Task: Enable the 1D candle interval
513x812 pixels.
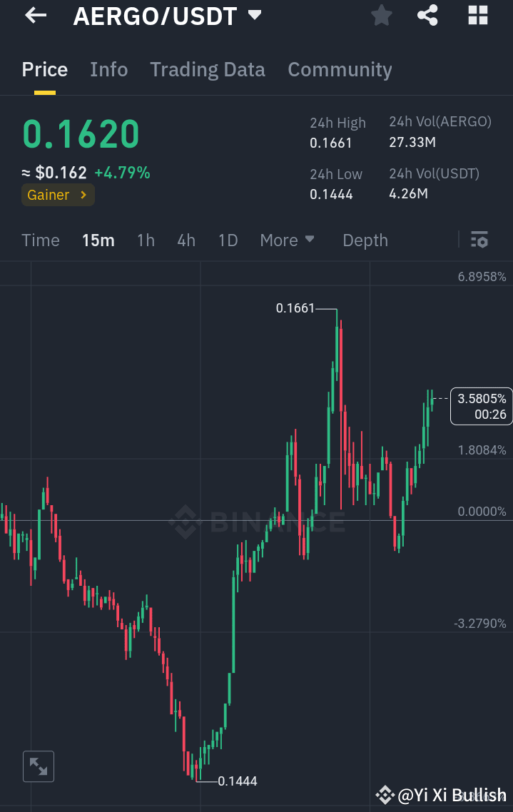Action: click(x=228, y=240)
